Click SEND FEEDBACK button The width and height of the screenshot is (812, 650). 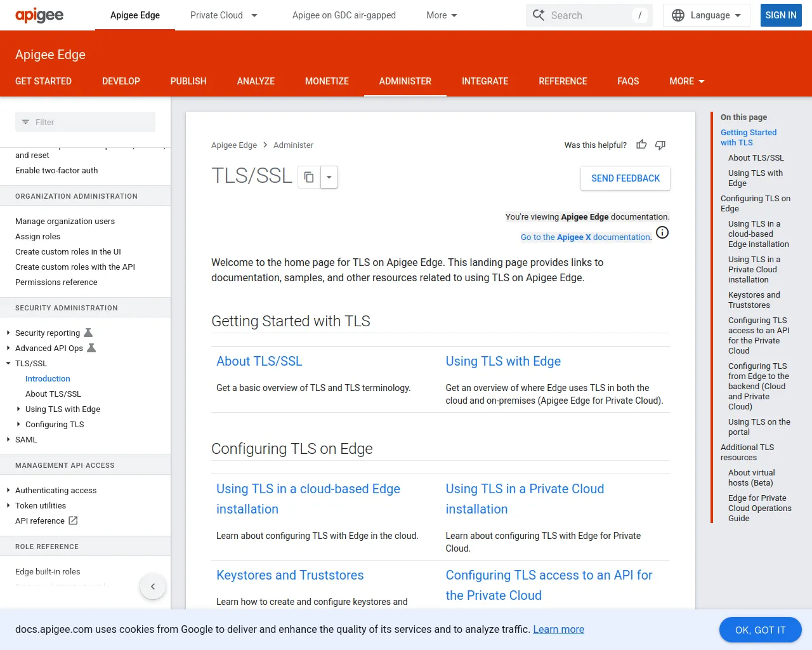pos(625,178)
